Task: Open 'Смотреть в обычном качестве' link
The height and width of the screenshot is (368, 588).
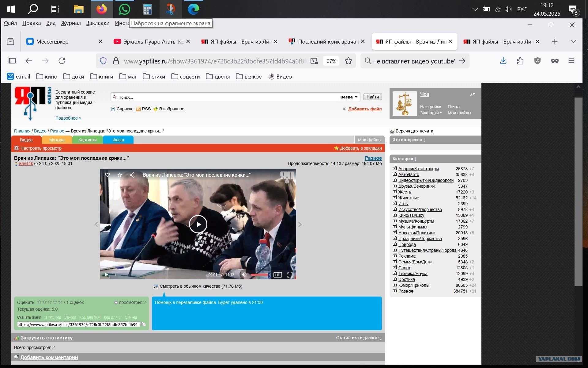Action: tap(201, 286)
